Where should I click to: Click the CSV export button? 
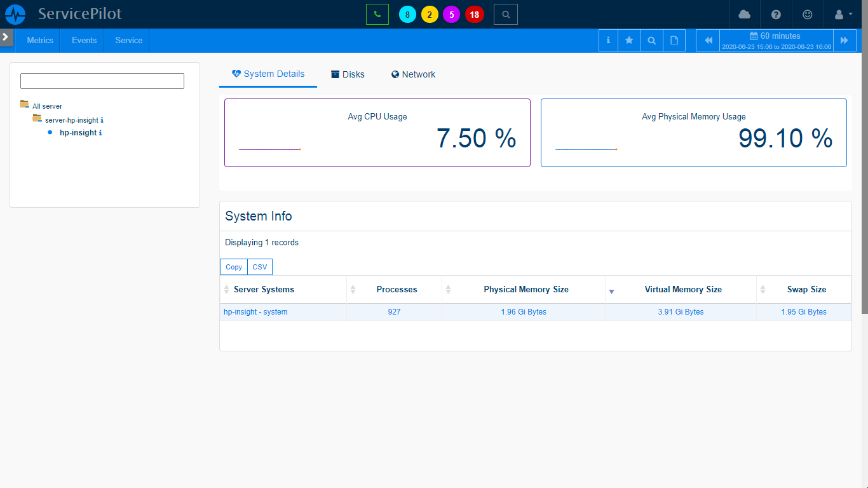click(x=259, y=267)
